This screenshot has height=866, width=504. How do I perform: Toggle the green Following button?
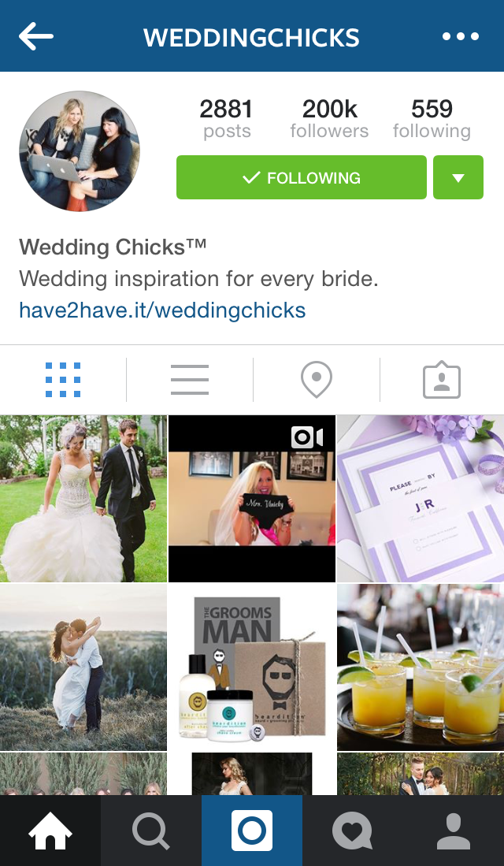click(x=302, y=177)
